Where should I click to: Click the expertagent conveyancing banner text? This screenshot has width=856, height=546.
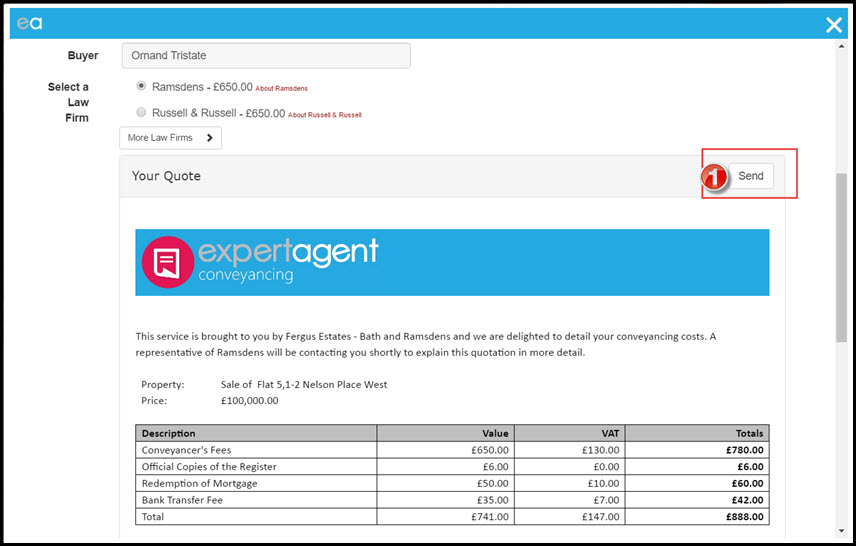coord(288,260)
